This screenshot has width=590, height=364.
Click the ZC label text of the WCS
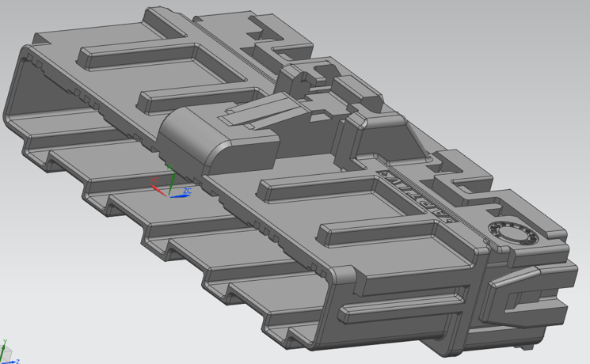188,191
